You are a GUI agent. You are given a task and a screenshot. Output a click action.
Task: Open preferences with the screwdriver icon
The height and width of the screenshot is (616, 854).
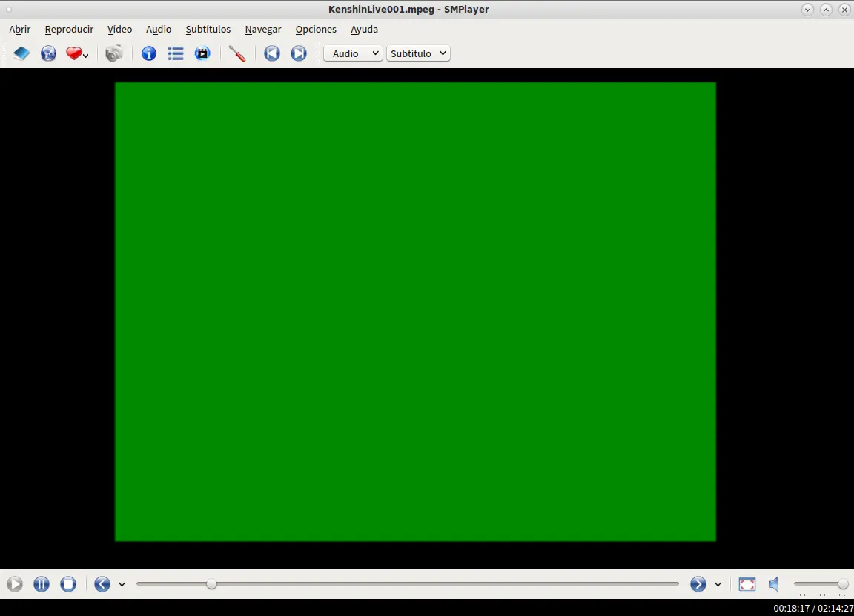[237, 53]
